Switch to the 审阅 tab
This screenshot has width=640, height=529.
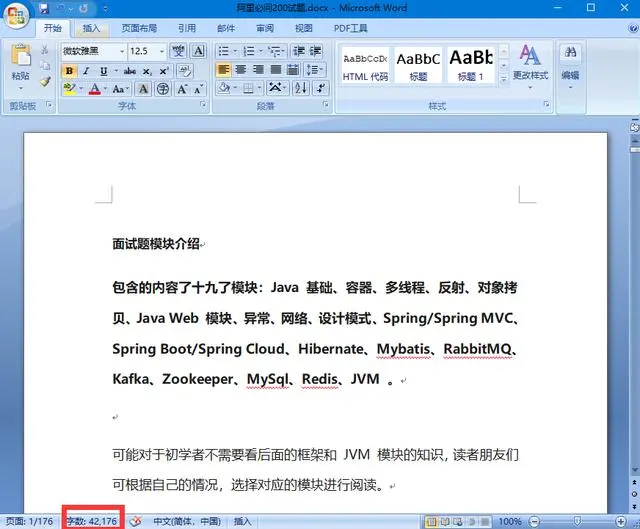(x=265, y=28)
